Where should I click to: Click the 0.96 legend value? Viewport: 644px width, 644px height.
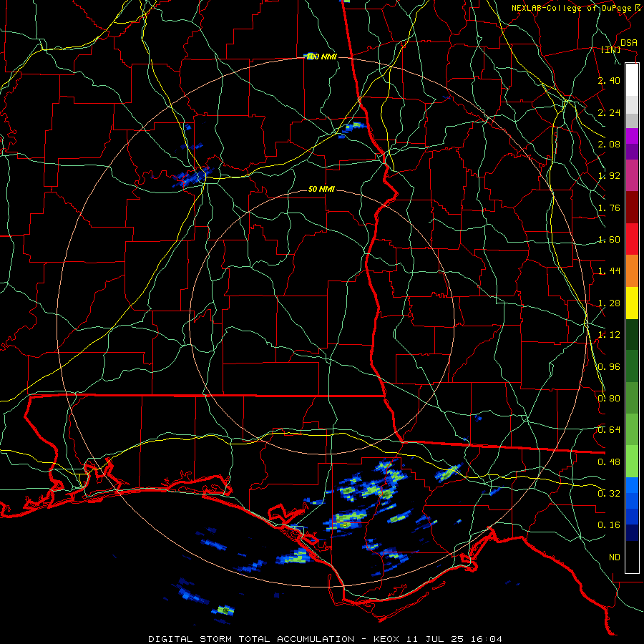[x=609, y=367]
